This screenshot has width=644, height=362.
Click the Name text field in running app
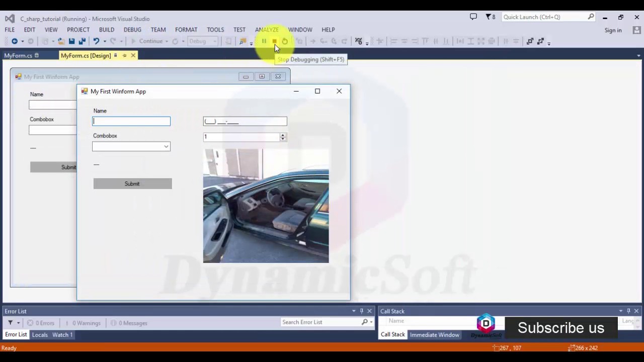(131, 121)
